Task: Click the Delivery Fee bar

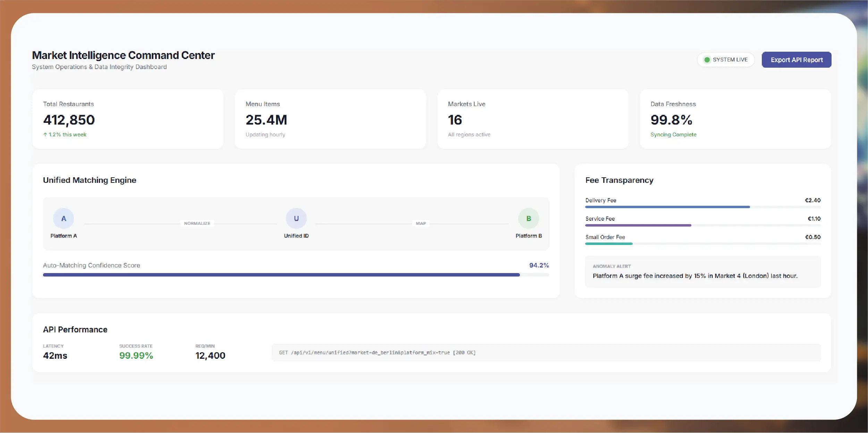Action: (703, 207)
